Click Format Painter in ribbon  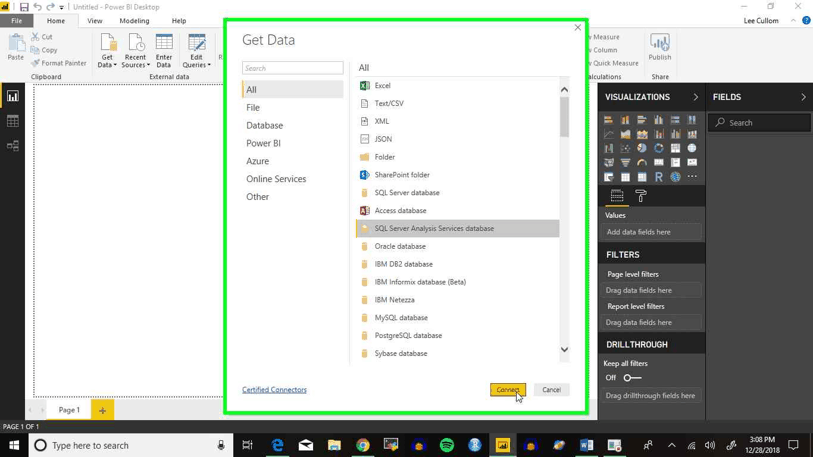tap(59, 63)
